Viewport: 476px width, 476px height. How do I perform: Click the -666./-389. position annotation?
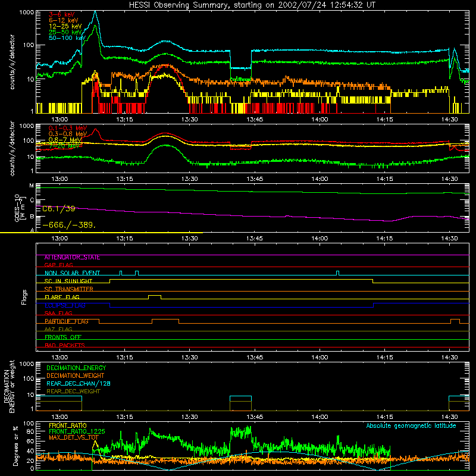click(x=69, y=226)
